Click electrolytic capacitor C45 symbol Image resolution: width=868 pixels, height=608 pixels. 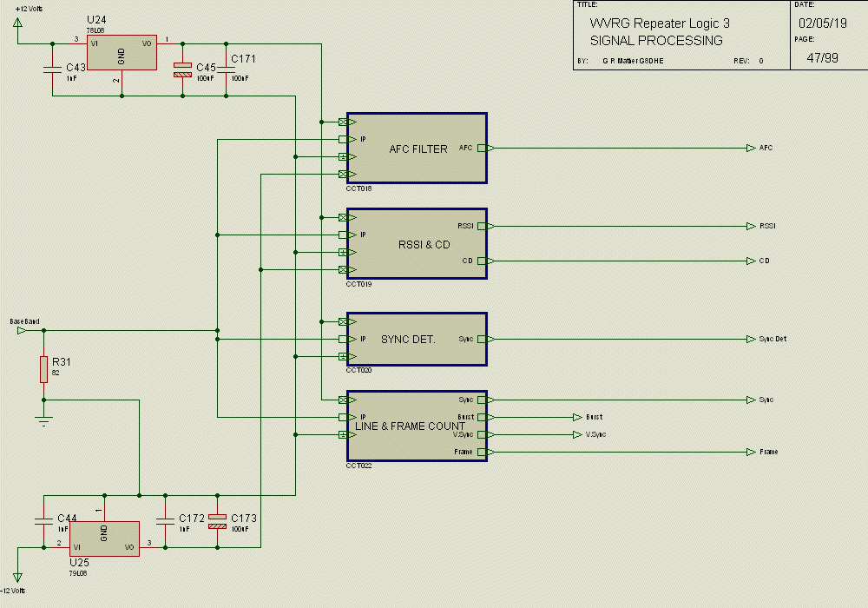182,69
